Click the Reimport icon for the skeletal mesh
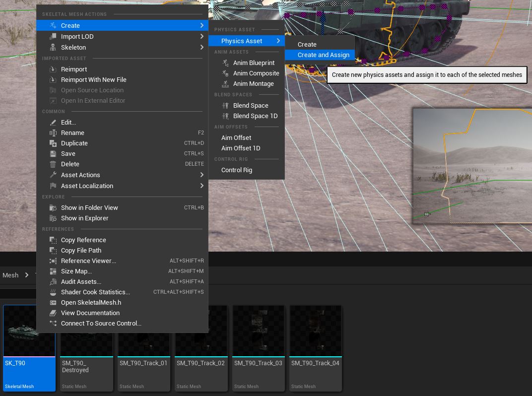532x396 pixels. (x=53, y=69)
